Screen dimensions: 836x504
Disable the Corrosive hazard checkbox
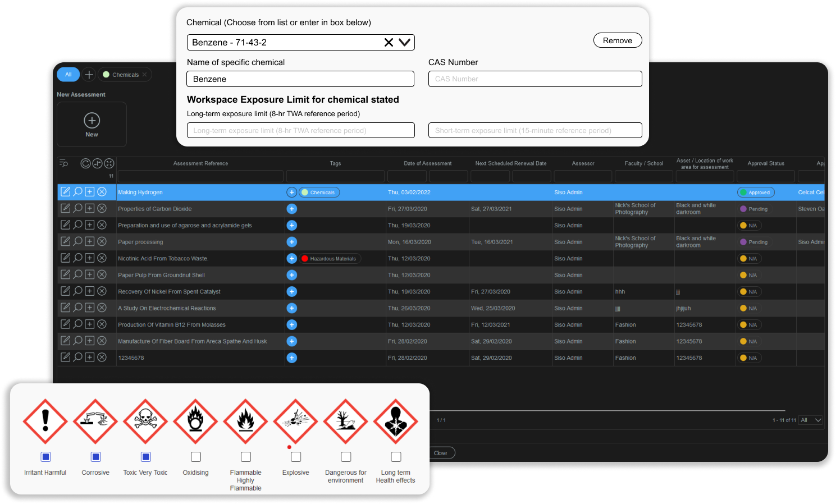point(95,456)
